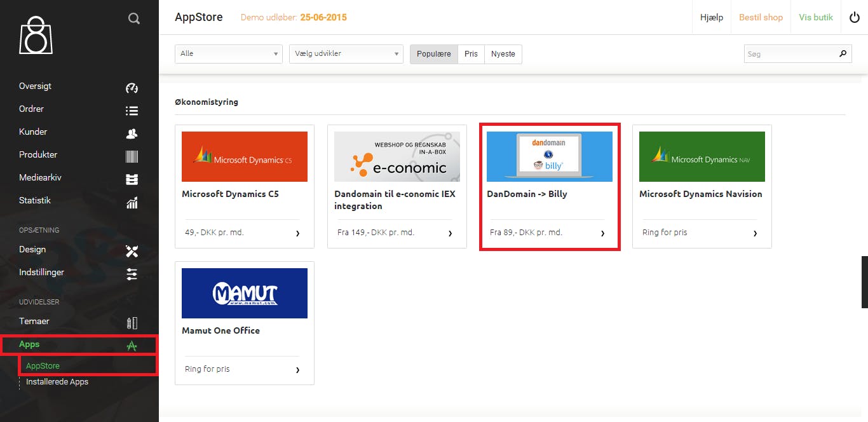Viewport: 868px width, 422px height.
Task: Select Design under Opsætning
Action: (32, 249)
